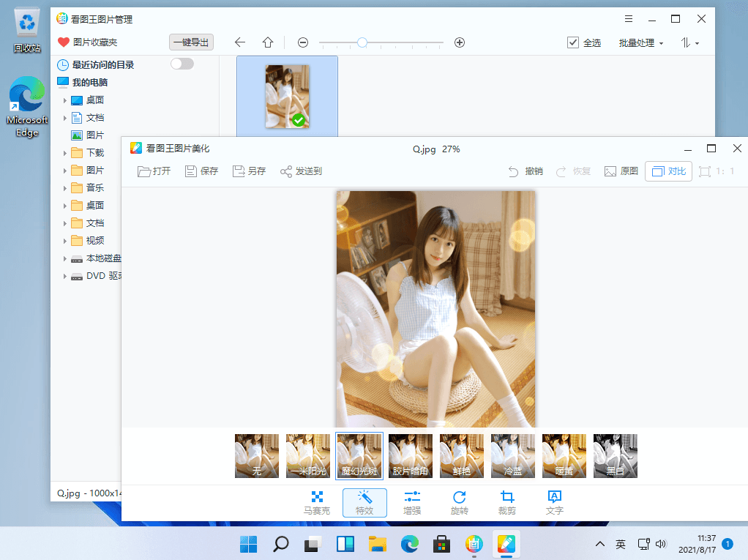Apply the 鲜艳 effect thumbnail
Screen dimensions: 748x560
coord(461,456)
